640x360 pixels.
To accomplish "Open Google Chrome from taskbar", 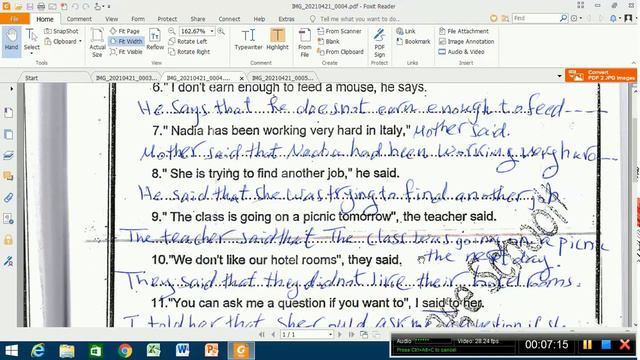I will click(125, 351).
